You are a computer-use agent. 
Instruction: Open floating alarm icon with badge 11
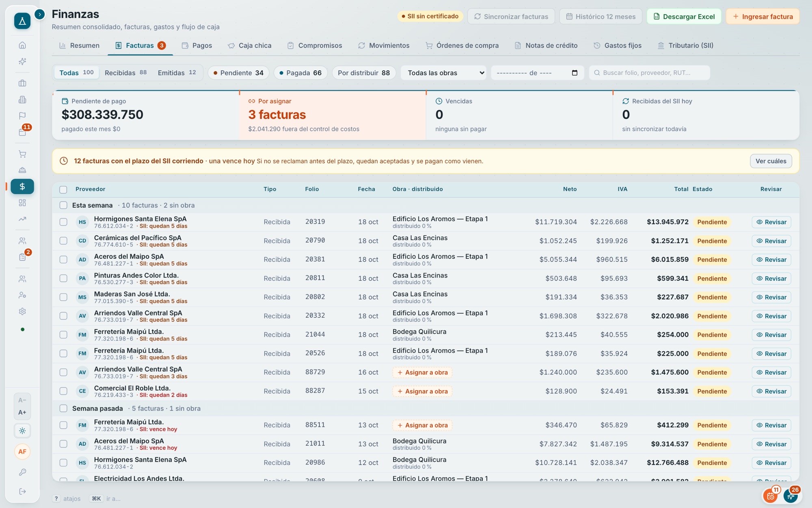pyautogui.click(x=771, y=496)
